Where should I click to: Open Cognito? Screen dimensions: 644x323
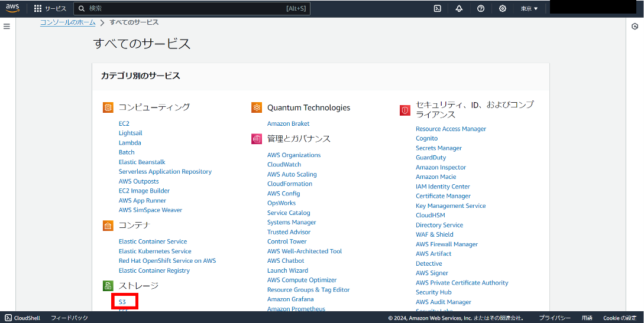(x=427, y=139)
